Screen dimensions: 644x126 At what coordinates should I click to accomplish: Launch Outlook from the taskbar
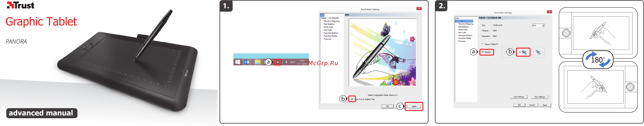247,62
